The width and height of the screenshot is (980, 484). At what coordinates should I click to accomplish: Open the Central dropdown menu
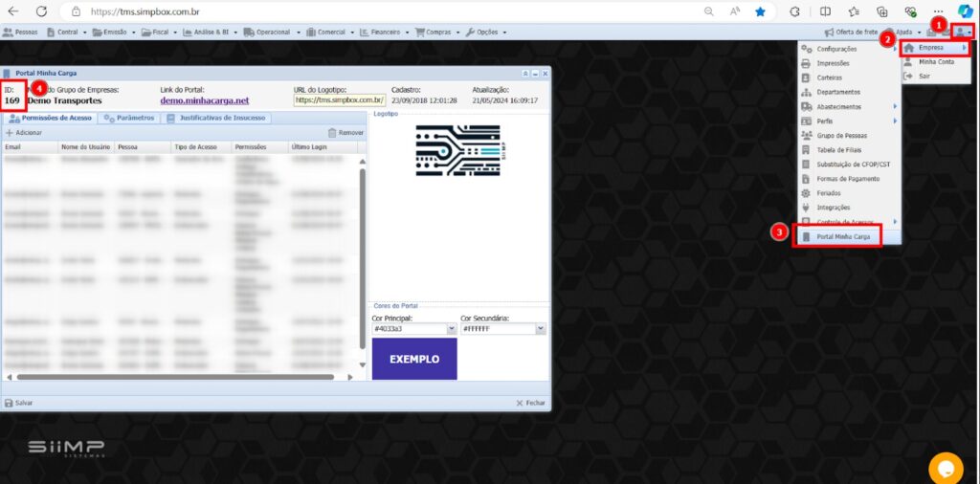tap(66, 32)
